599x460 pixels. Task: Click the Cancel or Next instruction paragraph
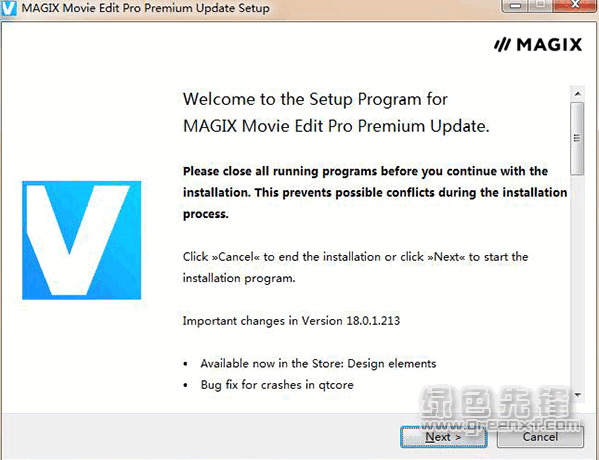pyautogui.click(x=355, y=267)
